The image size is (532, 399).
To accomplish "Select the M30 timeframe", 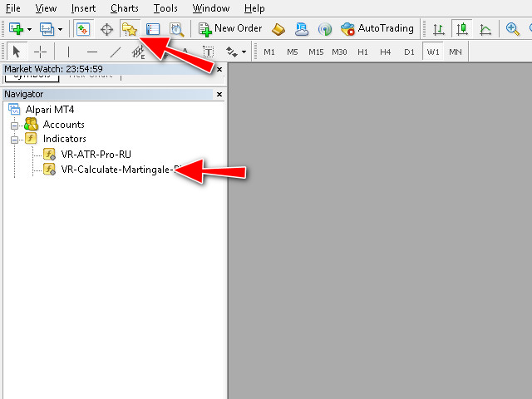I will tap(339, 52).
